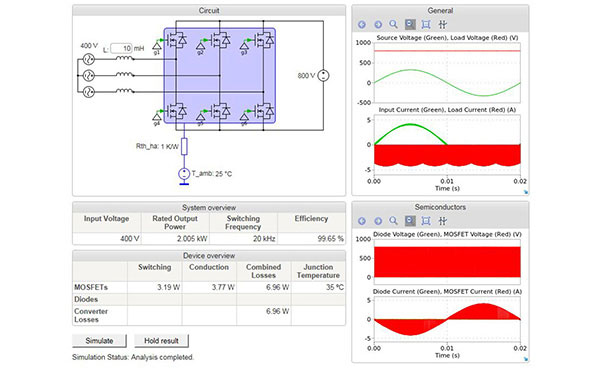Click the 'Combined Losses' column header

tap(264, 271)
